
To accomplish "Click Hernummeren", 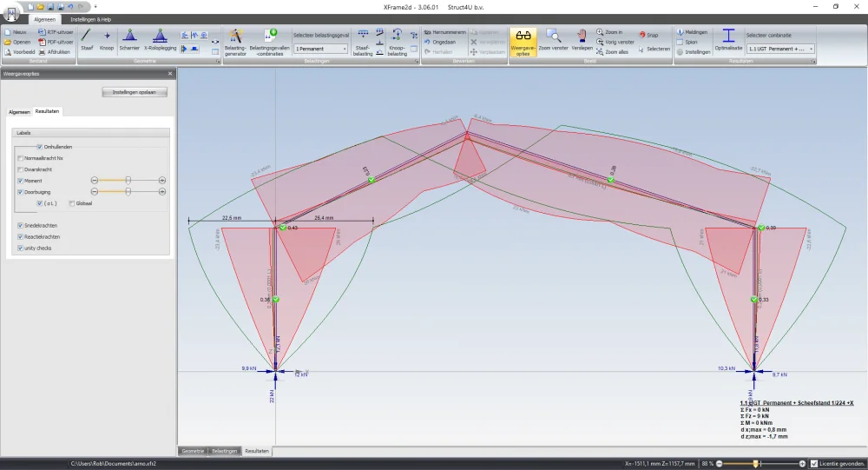I will 445,32.
